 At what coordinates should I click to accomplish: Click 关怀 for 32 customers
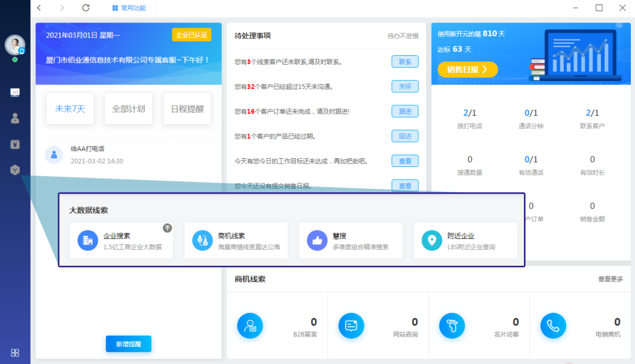tap(405, 86)
